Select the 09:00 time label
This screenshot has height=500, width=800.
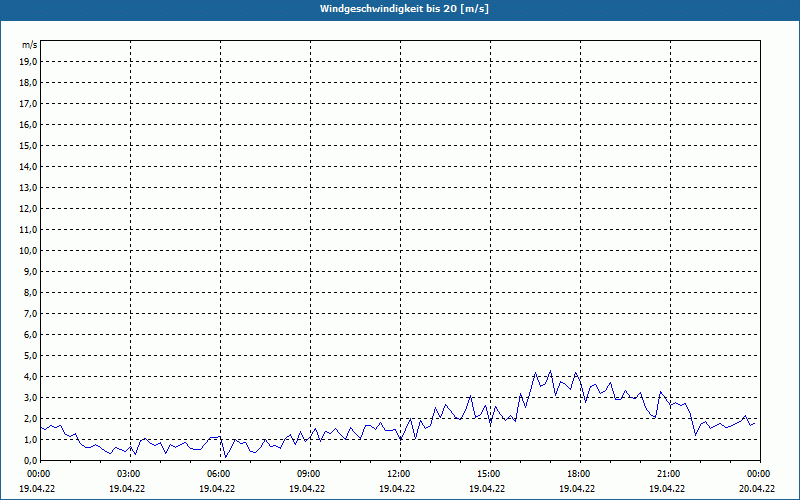309,473
